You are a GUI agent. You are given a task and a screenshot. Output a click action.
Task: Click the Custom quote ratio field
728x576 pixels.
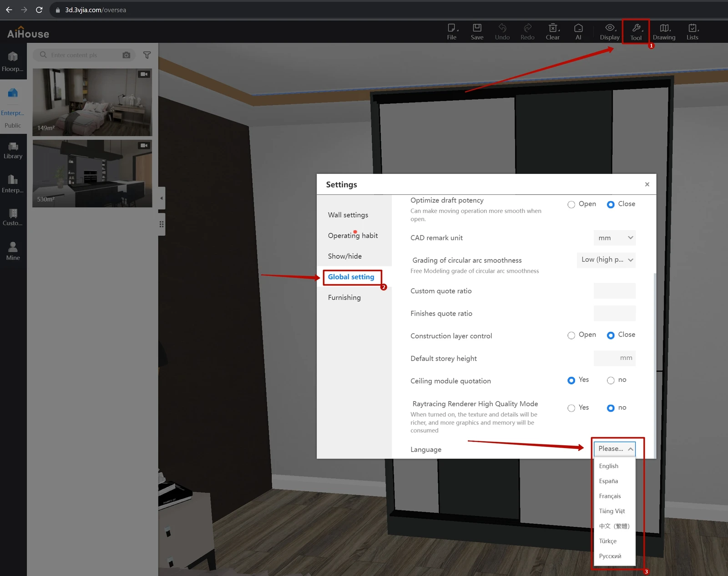[614, 291]
